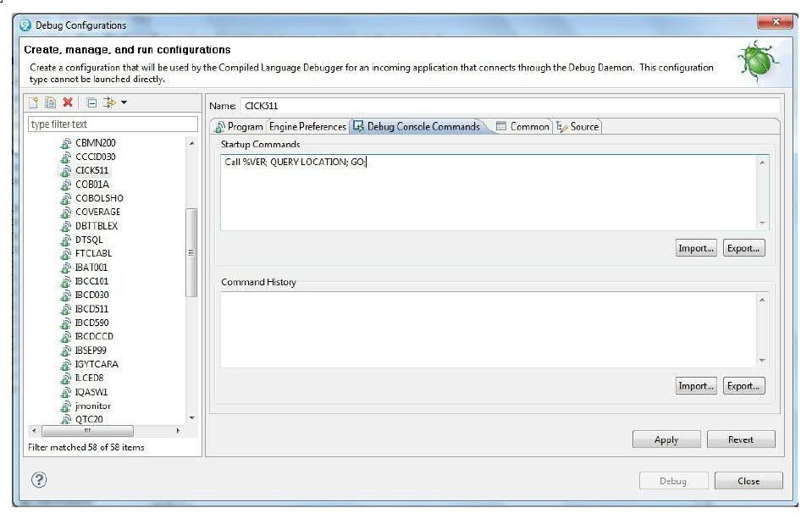This screenshot has width=812, height=519.
Task: Delete the selected configuration with red X
Action: [x=68, y=102]
